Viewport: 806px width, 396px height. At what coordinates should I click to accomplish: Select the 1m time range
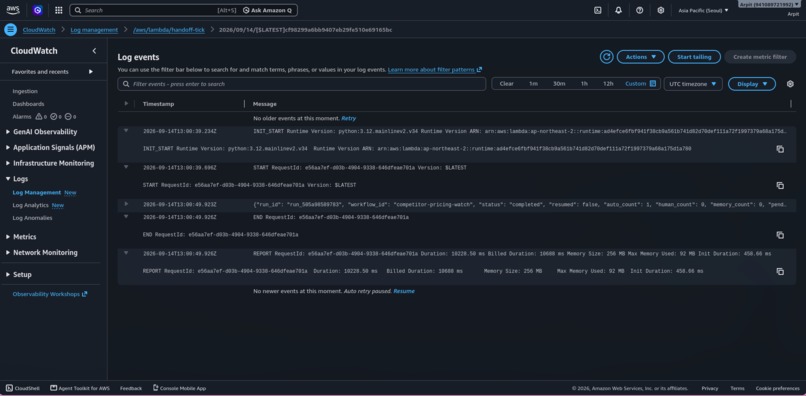534,83
